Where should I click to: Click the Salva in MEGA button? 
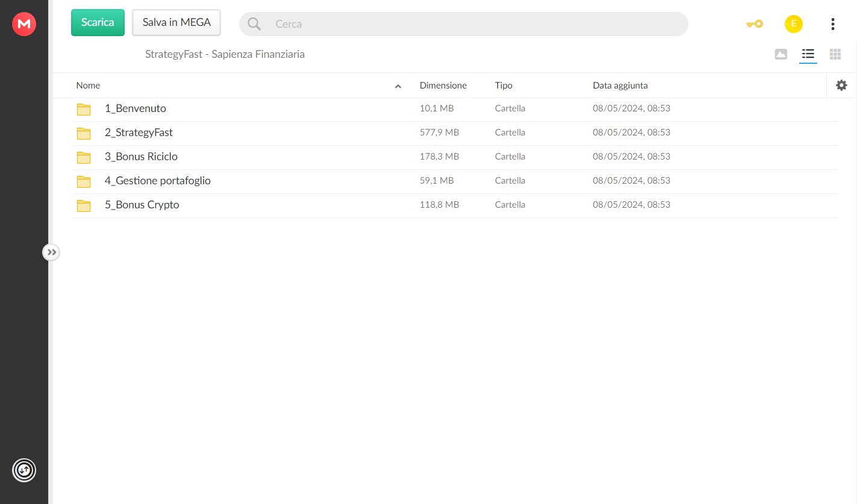[x=176, y=22]
